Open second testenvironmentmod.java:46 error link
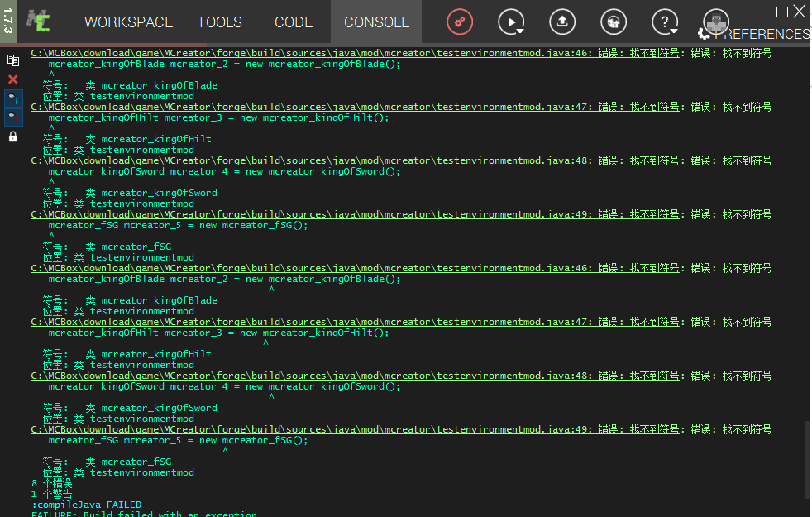The height and width of the screenshot is (517, 812). tap(355, 268)
